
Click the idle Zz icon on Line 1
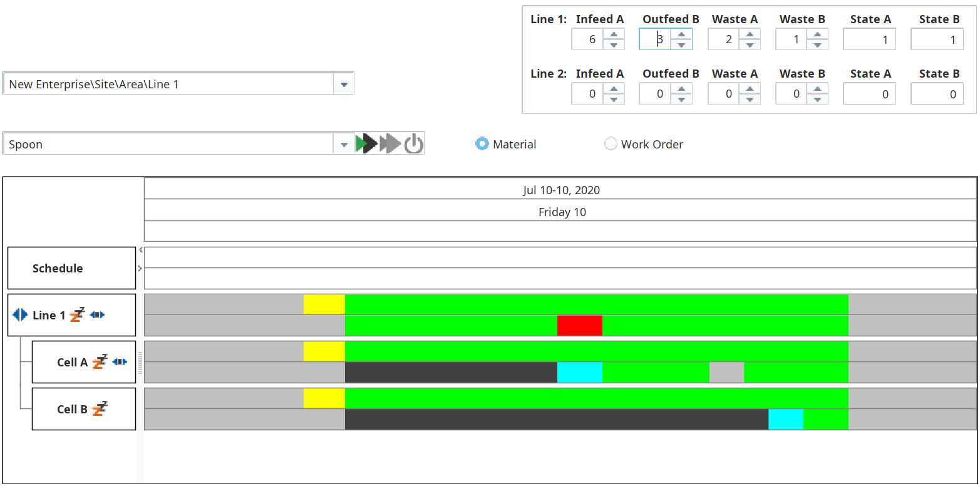(77, 314)
